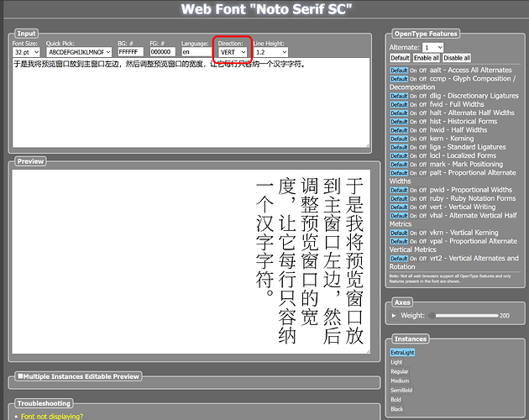
Task: Turn Off the vhal feature
Action: (423, 216)
